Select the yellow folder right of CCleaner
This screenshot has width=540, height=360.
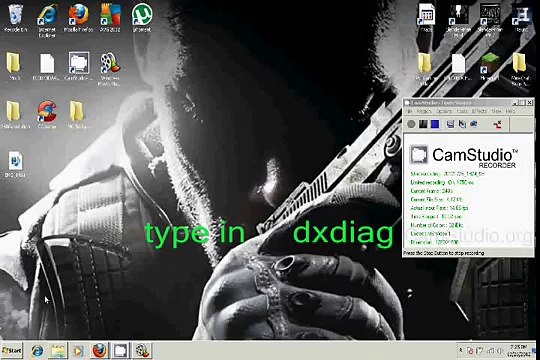[x=78, y=114]
